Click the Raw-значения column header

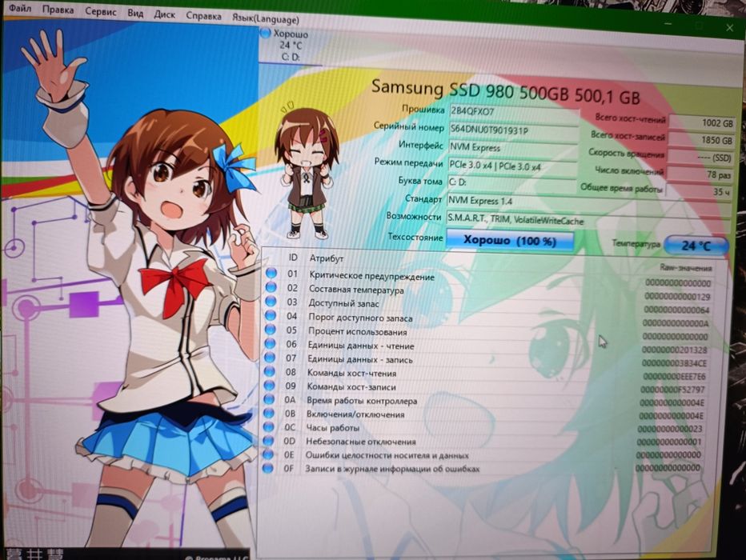[686, 268]
